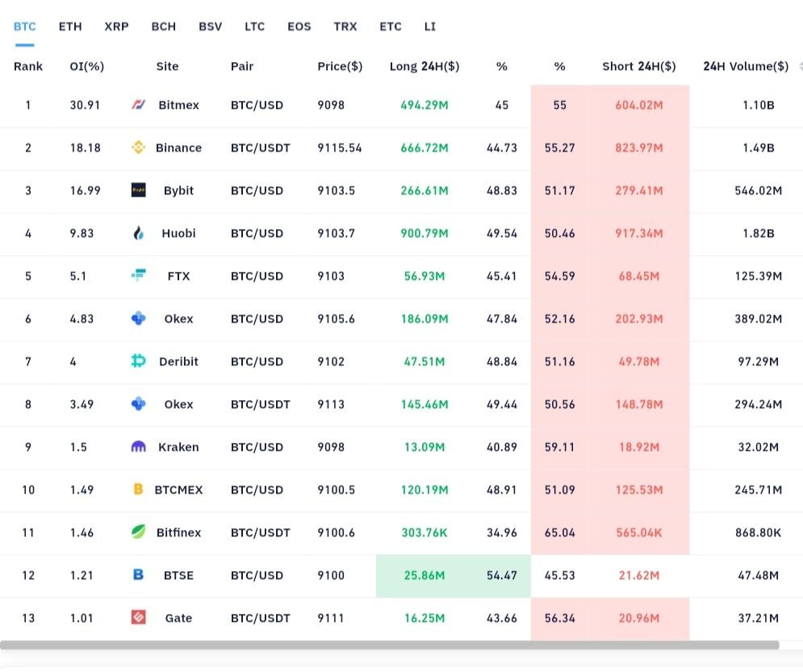
Task: Click the Kraken site name
Action: tap(178, 447)
